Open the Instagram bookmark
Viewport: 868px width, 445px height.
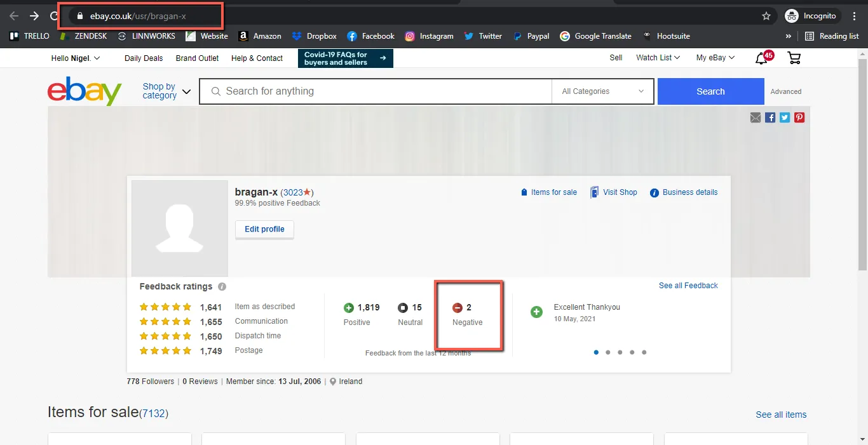(430, 36)
